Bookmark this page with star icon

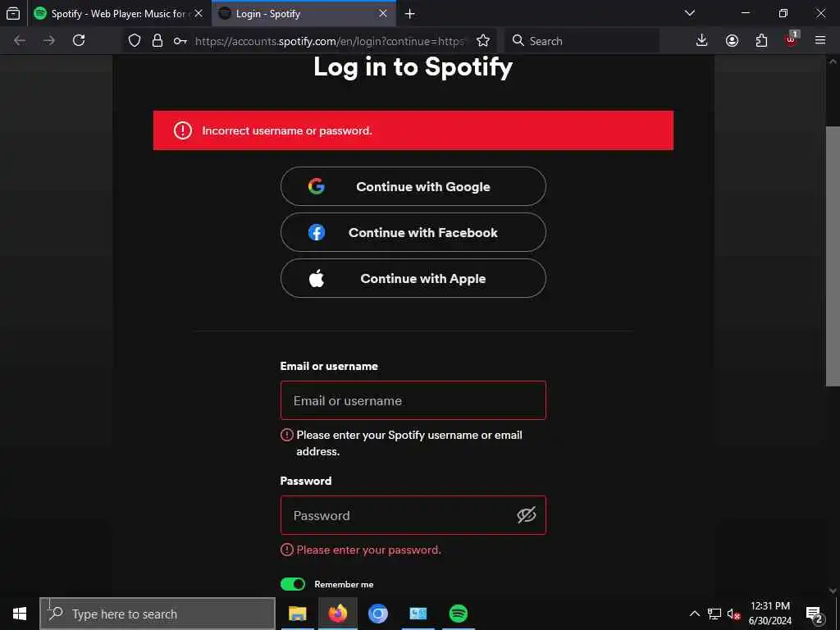click(x=483, y=41)
